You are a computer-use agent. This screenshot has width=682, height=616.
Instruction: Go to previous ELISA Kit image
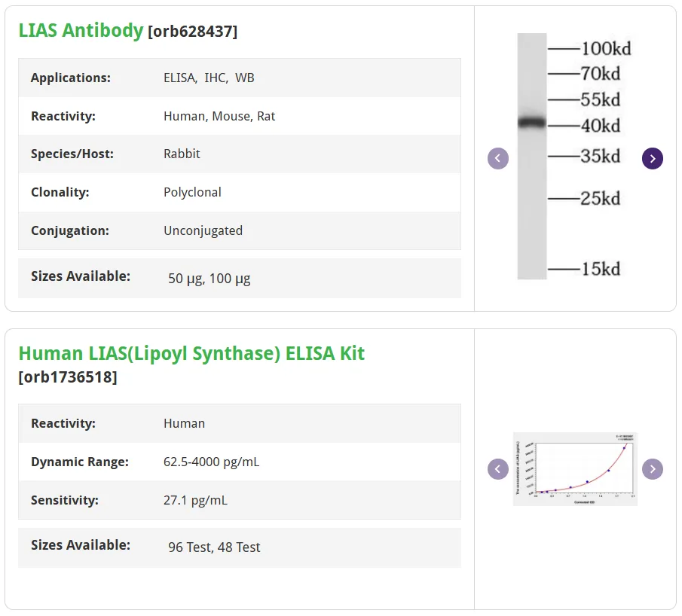(497, 469)
